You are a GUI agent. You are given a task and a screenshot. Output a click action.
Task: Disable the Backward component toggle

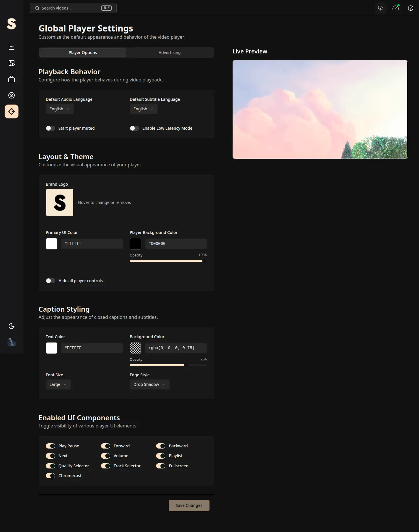(161, 446)
